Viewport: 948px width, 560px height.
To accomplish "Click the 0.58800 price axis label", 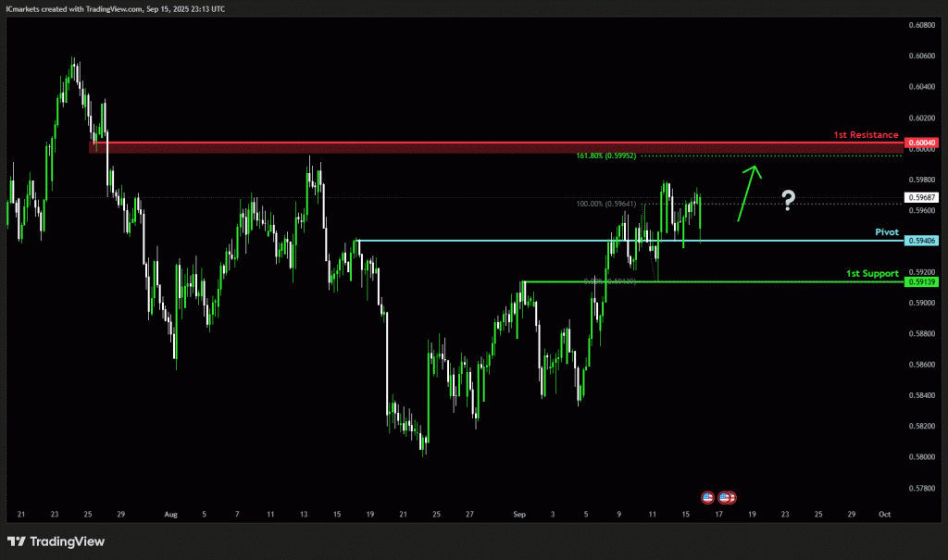I will (x=921, y=334).
